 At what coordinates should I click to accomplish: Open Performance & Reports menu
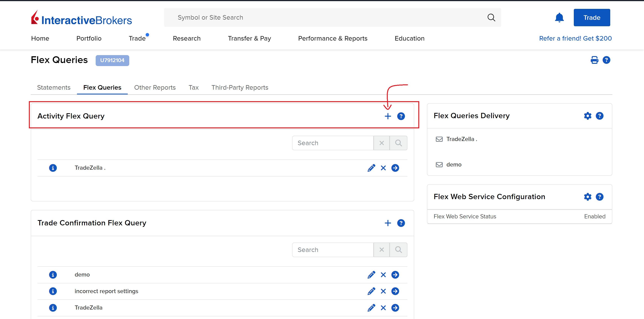pos(332,39)
